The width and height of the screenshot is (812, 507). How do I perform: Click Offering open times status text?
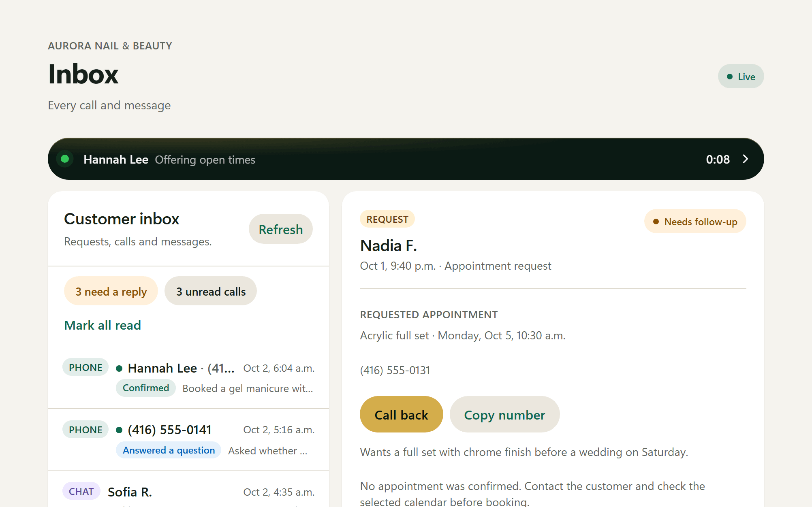tap(205, 160)
